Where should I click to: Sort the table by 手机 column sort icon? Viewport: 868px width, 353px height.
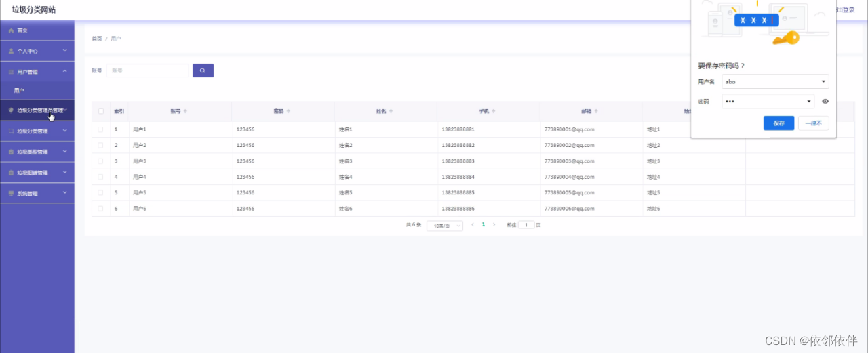tap(494, 111)
